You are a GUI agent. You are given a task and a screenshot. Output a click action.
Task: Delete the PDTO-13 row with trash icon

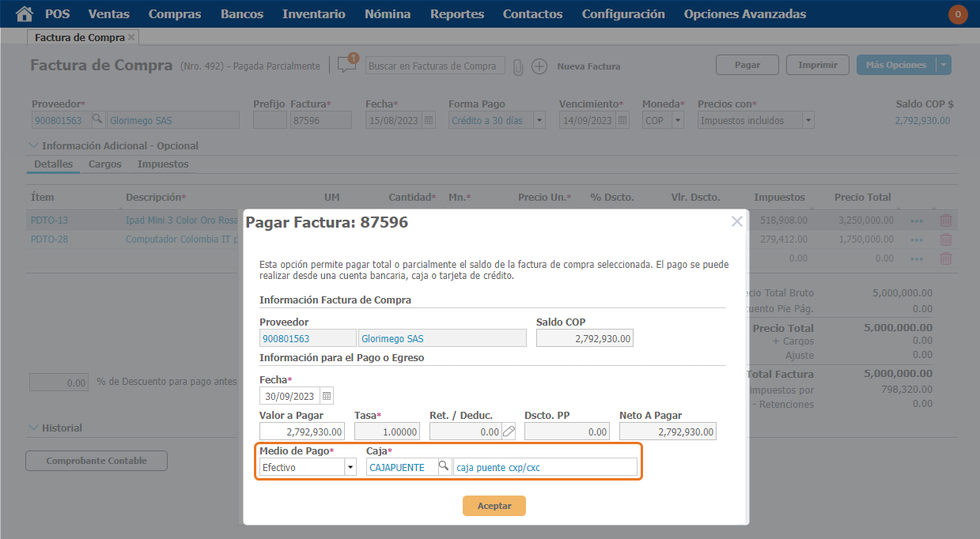(x=945, y=220)
